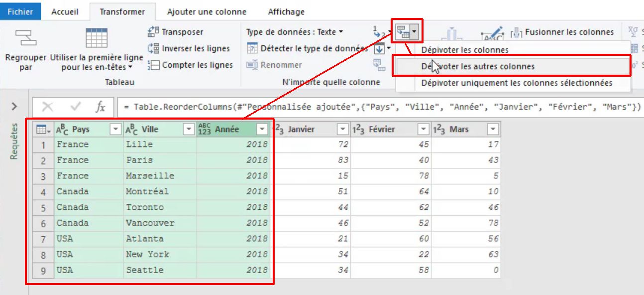The height and width of the screenshot is (295, 644).
Task: Cancel formula with the X icon
Action: tap(48, 107)
